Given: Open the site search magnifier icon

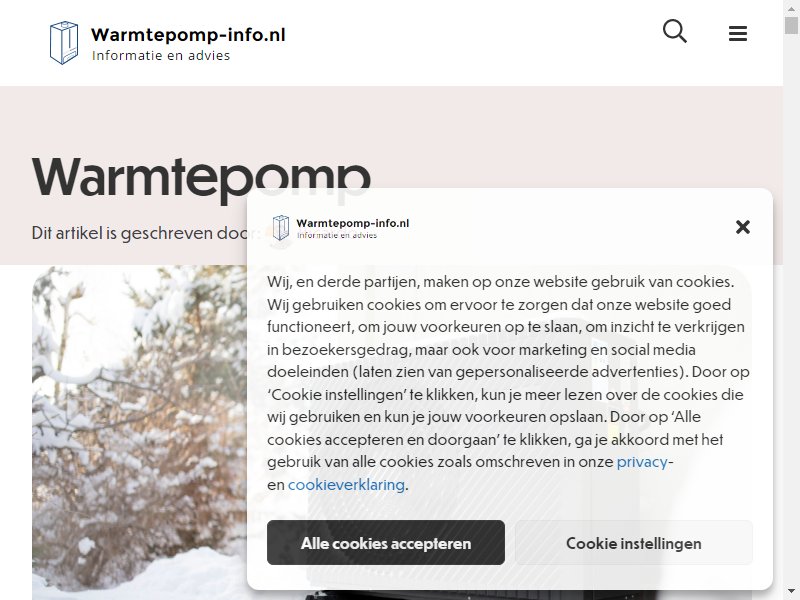Looking at the screenshot, I should 674,31.
